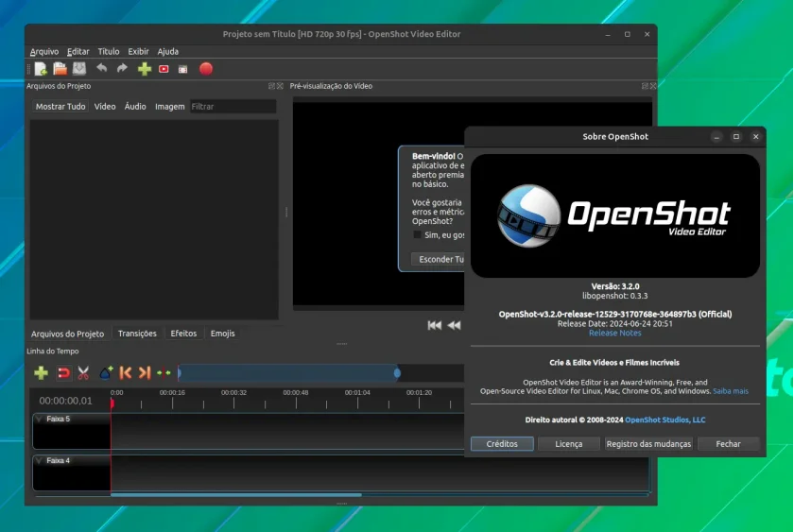Screen dimensions: 794x532
Task: Close the Arquivos do Projeto panel
Action: click(x=280, y=86)
